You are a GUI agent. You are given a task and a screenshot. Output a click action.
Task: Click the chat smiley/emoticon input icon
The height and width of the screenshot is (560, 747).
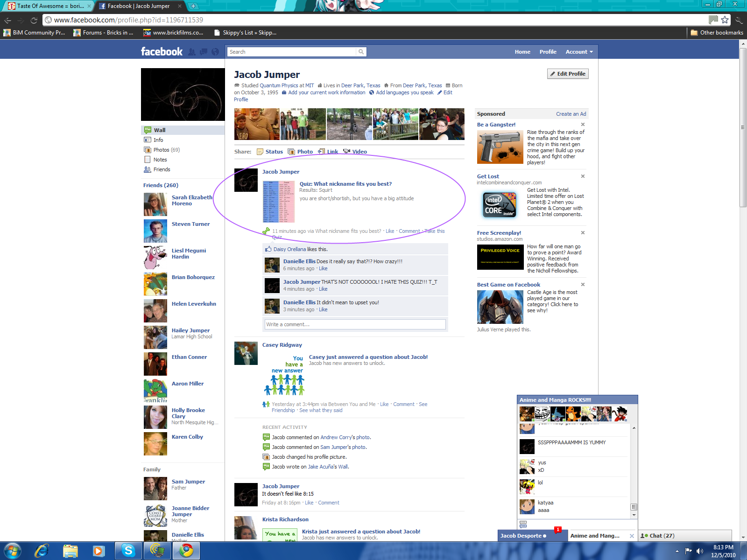(x=523, y=525)
